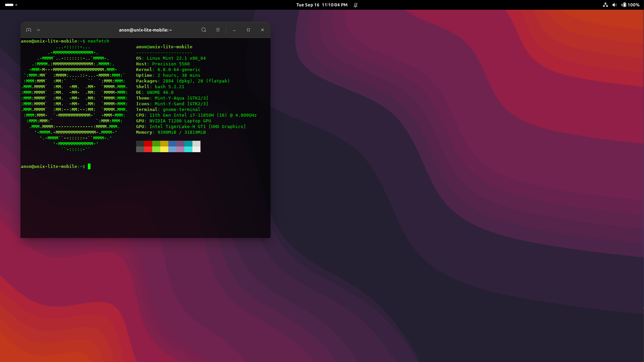Open terminal search with magnifier icon
This screenshot has height=362, width=644.
203,30
